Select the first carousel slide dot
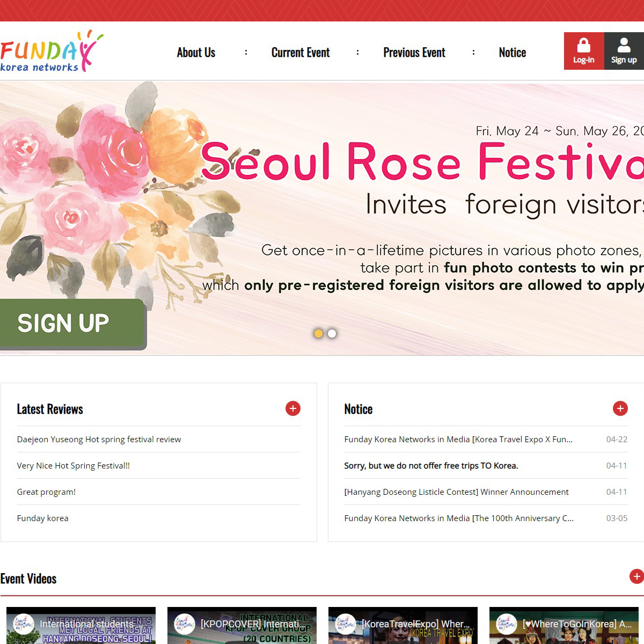This screenshot has width=644, height=644. click(x=318, y=333)
